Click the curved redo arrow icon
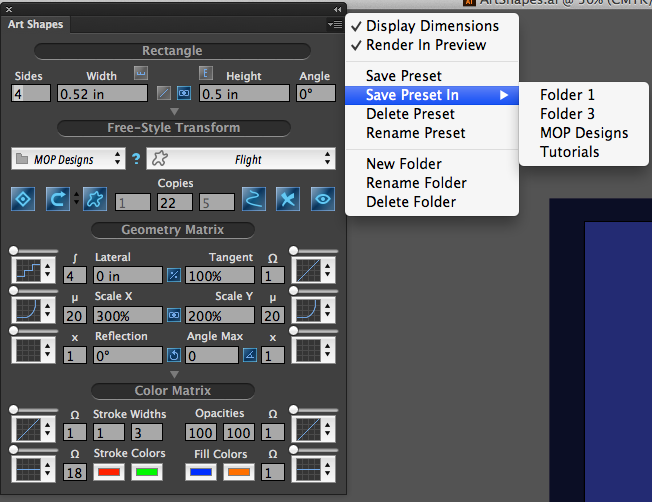 [x=57, y=199]
